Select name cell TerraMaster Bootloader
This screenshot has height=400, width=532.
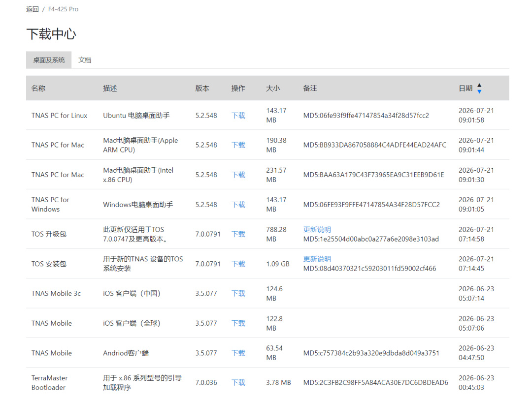[x=50, y=383]
